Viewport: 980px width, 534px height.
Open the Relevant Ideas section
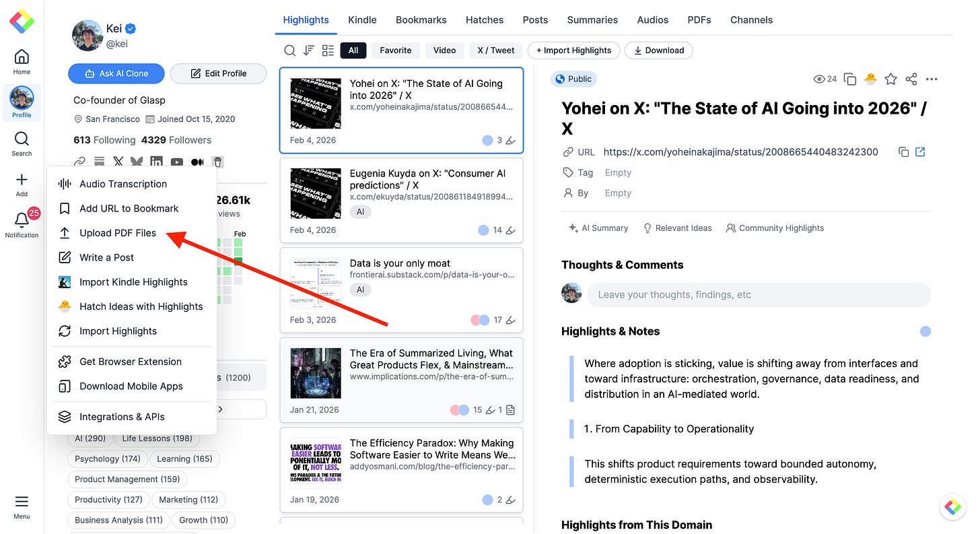tap(677, 228)
